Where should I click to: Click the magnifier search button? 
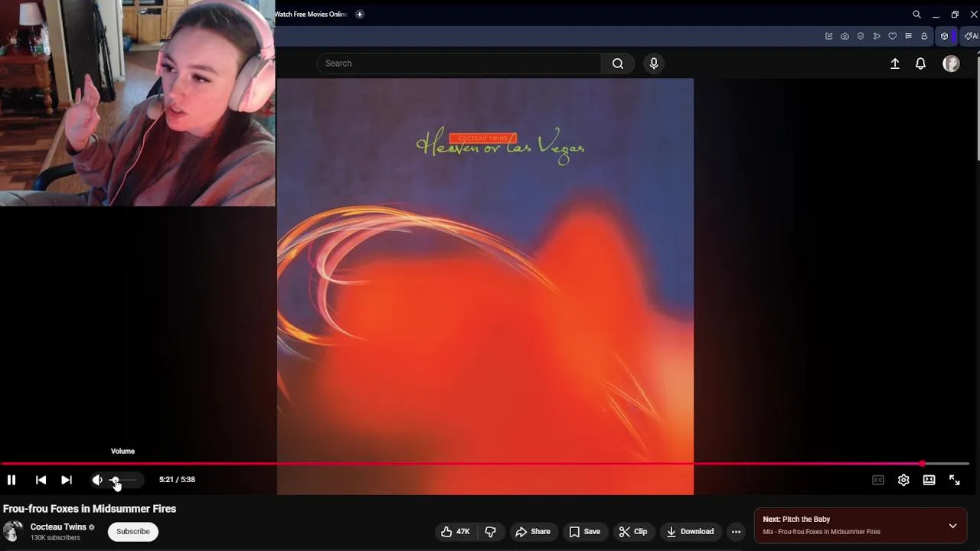point(618,64)
